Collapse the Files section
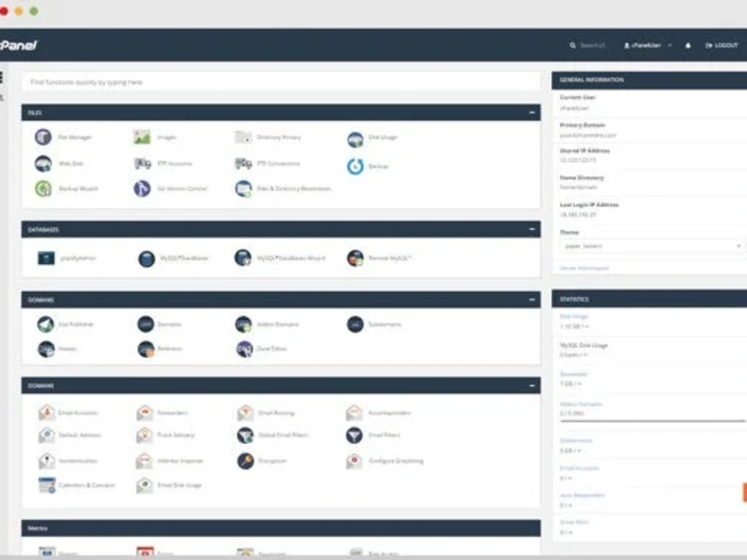 532,112
